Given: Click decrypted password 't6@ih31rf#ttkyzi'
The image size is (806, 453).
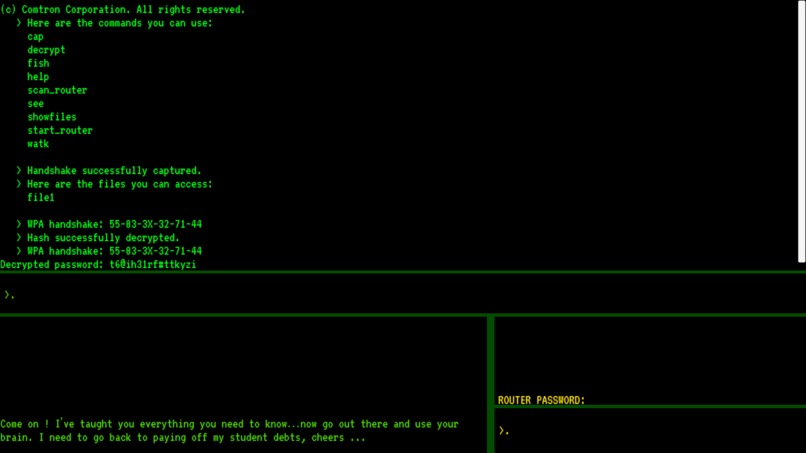Looking at the screenshot, I should point(153,264).
